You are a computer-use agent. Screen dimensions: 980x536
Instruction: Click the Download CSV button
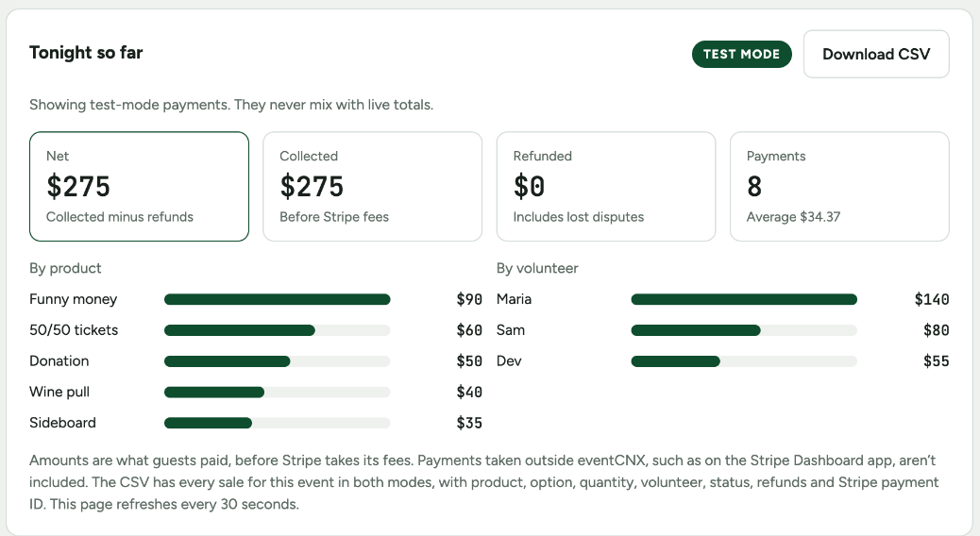coord(876,55)
